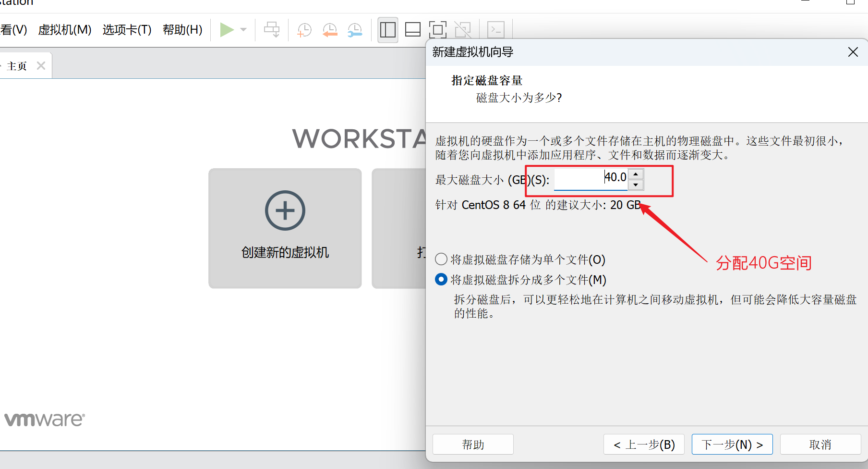Click the 下一步(N) > button
The image size is (868, 469).
coord(732,444)
